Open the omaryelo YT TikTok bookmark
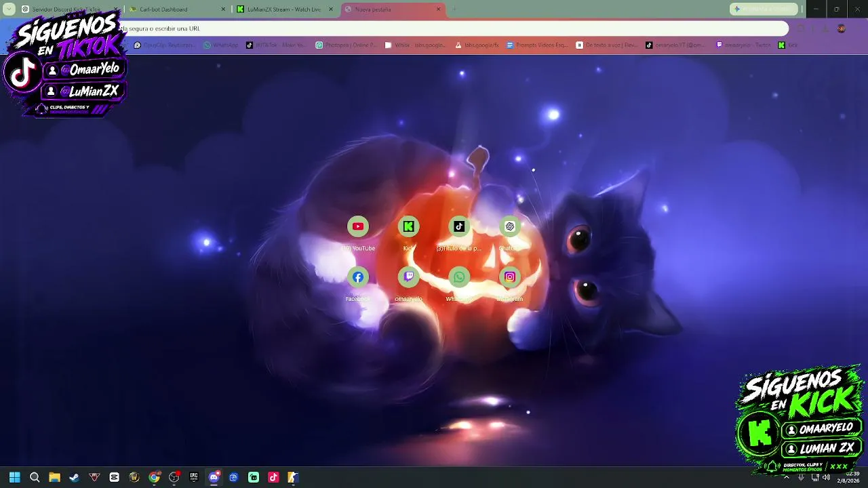 coord(675,45)
